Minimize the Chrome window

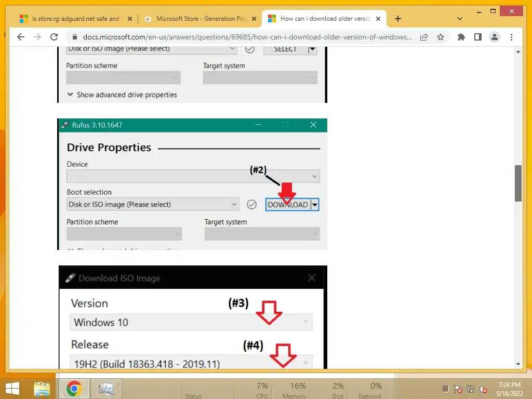(x=478, y=12)
